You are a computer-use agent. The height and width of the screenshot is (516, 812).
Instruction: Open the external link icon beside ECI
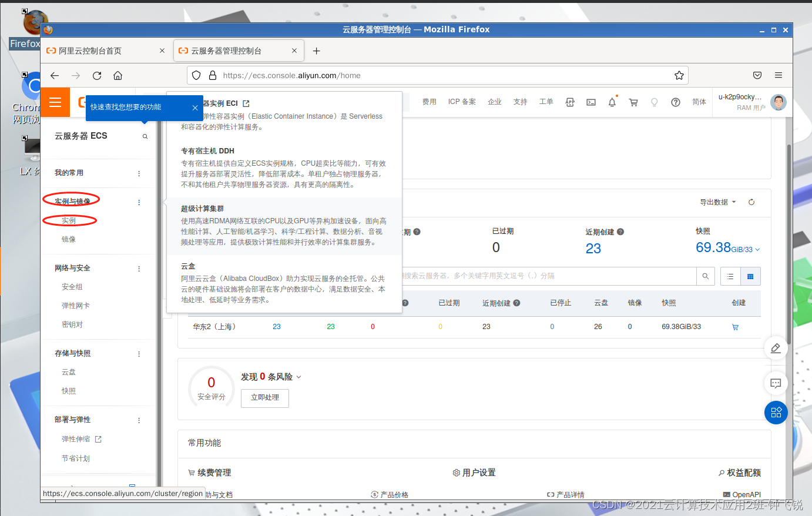point(246,103)
